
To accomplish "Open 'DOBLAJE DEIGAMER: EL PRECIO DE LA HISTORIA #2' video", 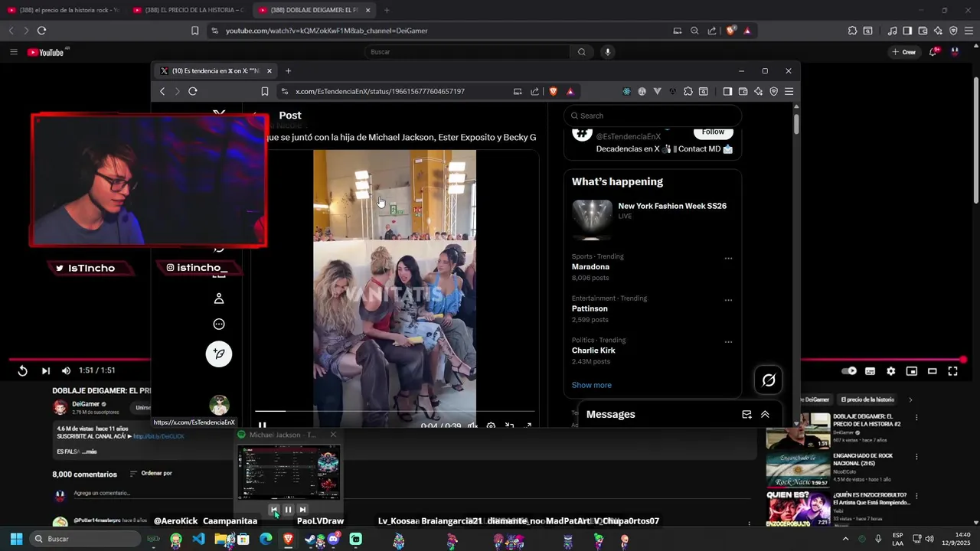I will click(x=867, y=420).
